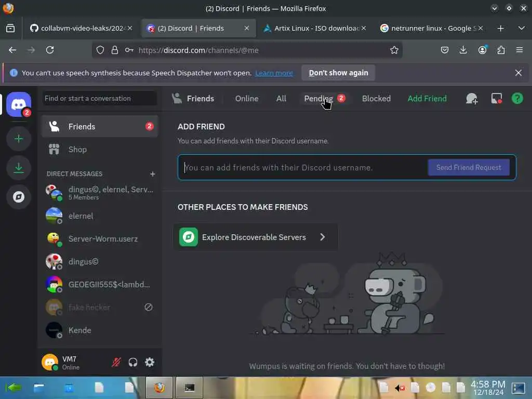Open Explore Discoverable Servers compass icon in rail
The width and height of the screenshot is (532, 399).
coord(19,197)
